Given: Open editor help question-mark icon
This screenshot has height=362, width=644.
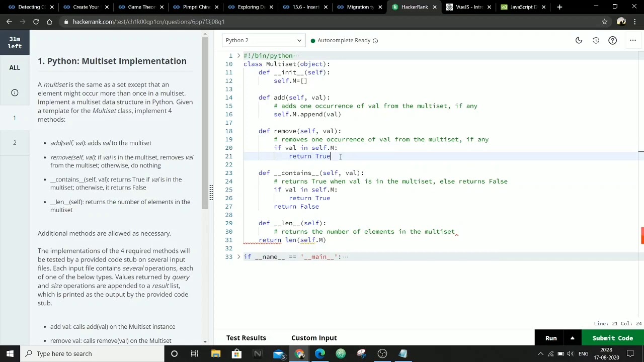Looking at the screenshot, I should tap(612, 40).
